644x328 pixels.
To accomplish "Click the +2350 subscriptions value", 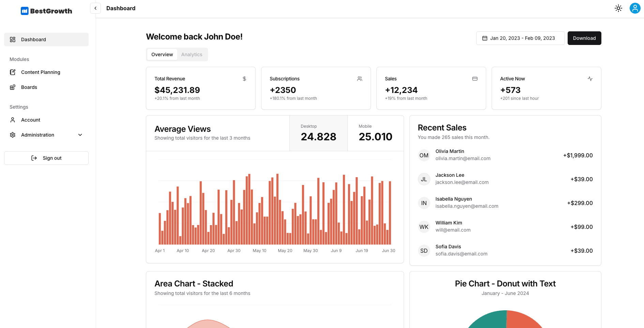I will tap(283, 90).
